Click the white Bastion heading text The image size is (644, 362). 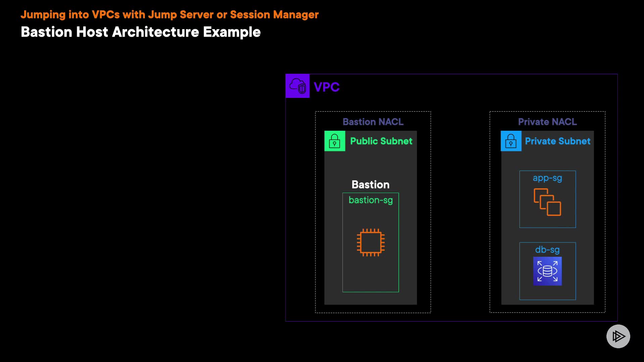pyautogui.click(x=371, y=185)
